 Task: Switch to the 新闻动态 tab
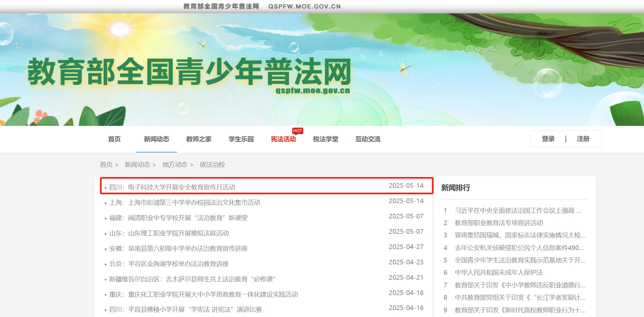[x=156, y=139]
